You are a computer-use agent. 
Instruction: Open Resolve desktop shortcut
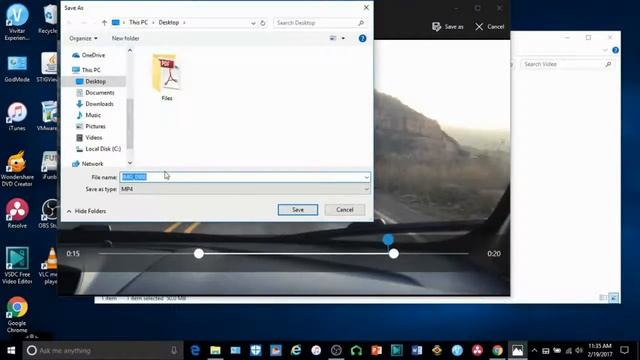(17, 214)
